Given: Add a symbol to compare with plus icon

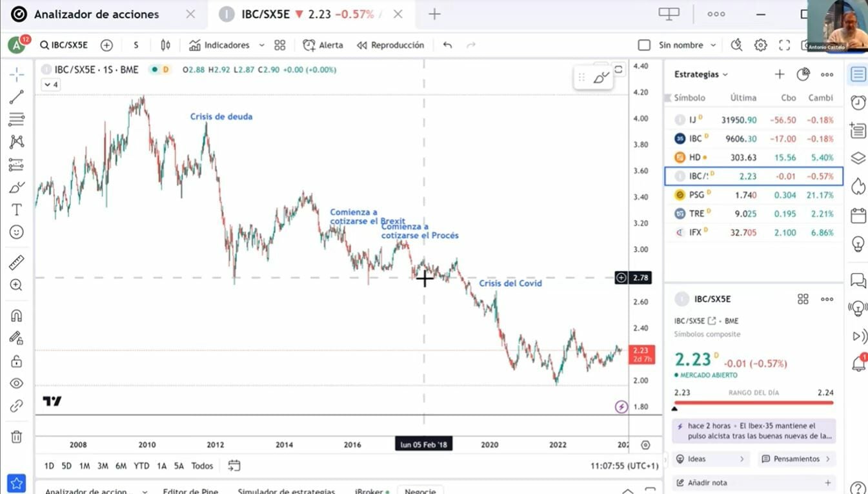Looking at the screenshot, I should point(106,45).
